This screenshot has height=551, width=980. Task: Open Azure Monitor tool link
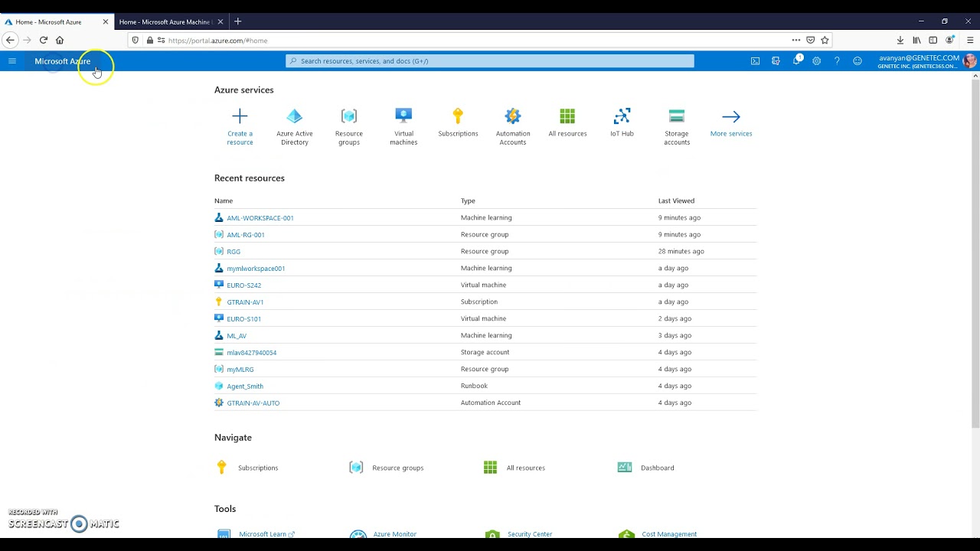pos(395,534)
